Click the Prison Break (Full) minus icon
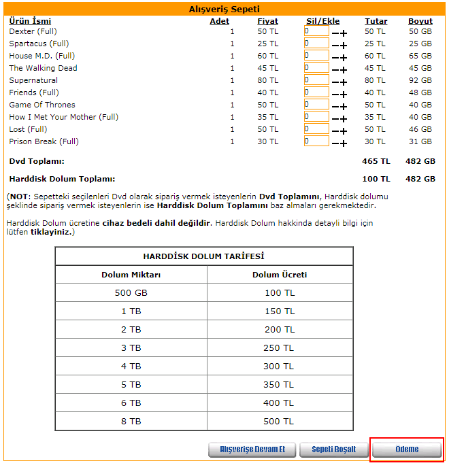Image resolution: width=449 pixels, height=476 pixels. pyautogui.click(x=335, y=143)
